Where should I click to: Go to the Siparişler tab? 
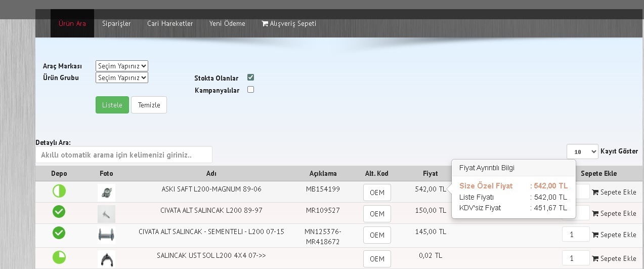pos(116,24)
